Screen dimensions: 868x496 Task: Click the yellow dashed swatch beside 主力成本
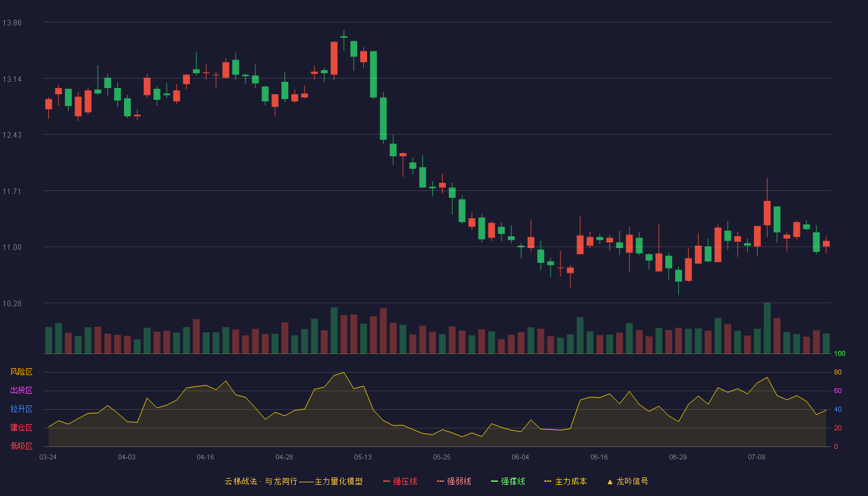click(x=547, y=481)
